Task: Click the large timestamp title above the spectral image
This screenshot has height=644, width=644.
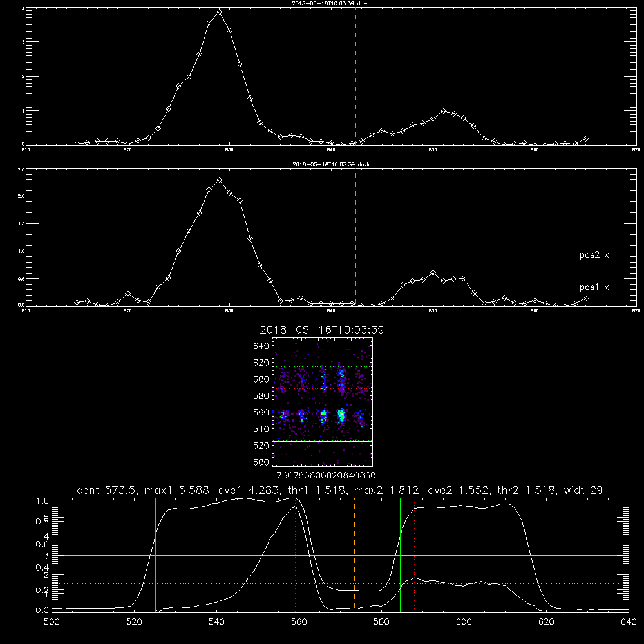Action: [321, 330]
